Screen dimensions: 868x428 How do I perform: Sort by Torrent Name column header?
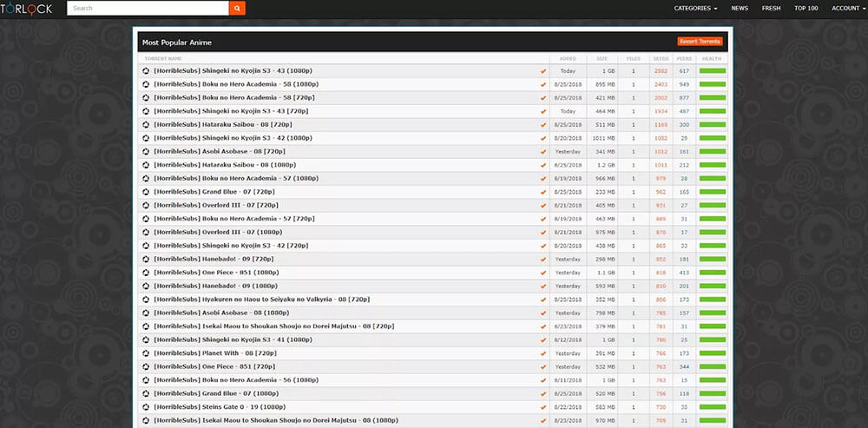(163, 59)
